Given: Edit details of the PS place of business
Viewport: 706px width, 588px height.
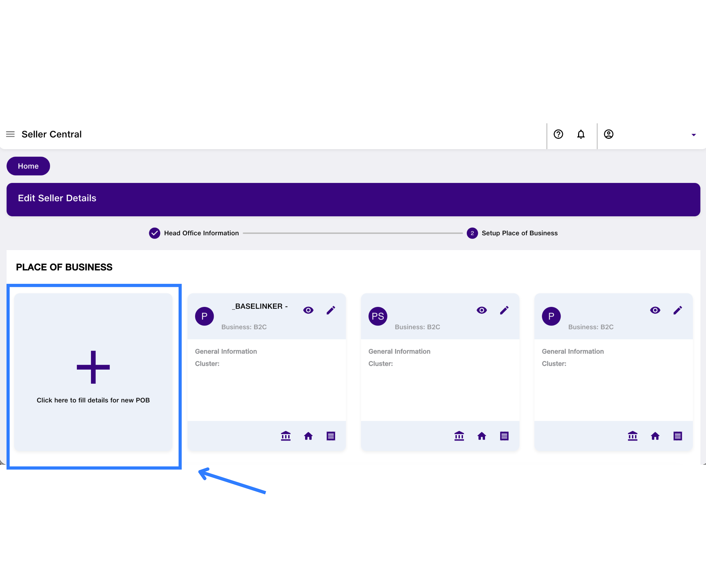Looking at the screenshot, I should coord(504,310).
